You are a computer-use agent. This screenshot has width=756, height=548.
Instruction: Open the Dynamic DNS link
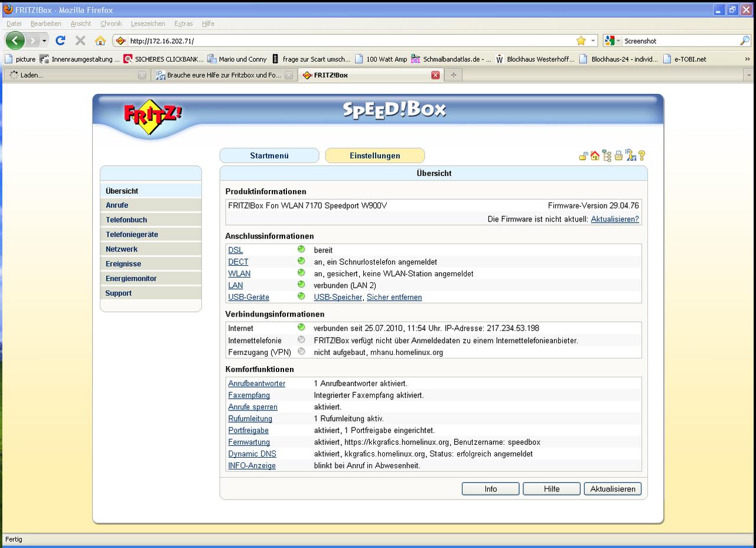click(252, 454)
